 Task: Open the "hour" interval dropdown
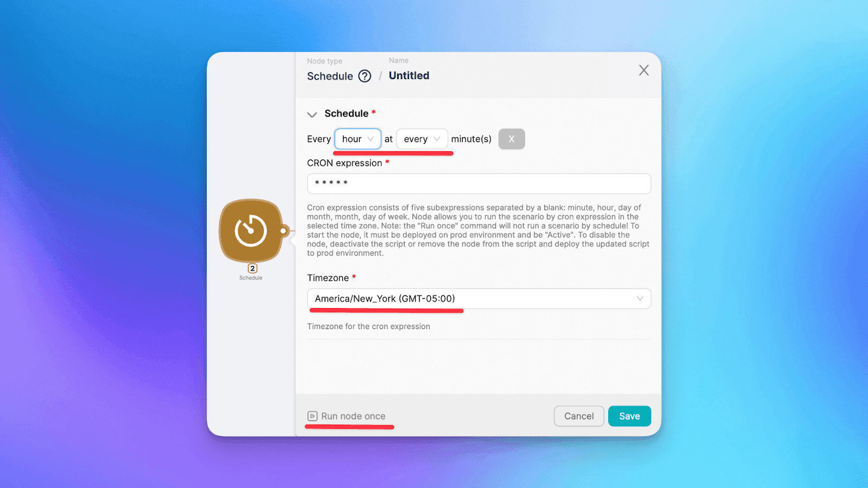pyautogui.click(x=358, y=139)
